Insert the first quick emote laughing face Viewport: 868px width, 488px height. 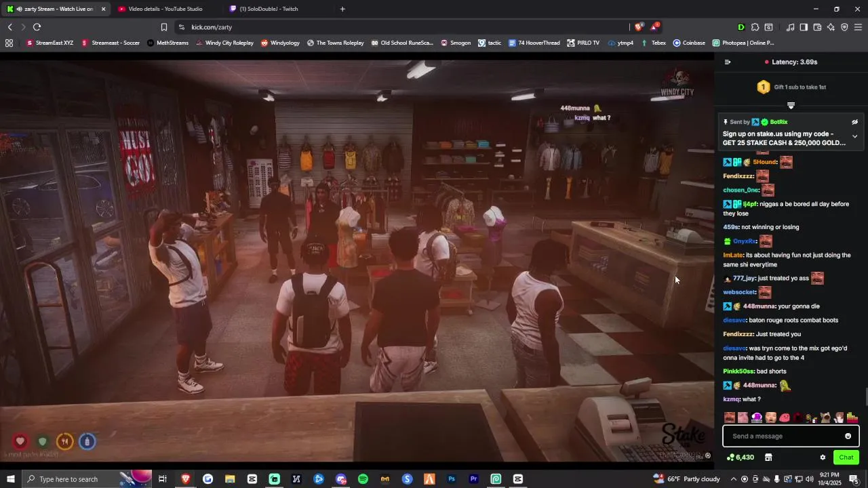(730, 418)
